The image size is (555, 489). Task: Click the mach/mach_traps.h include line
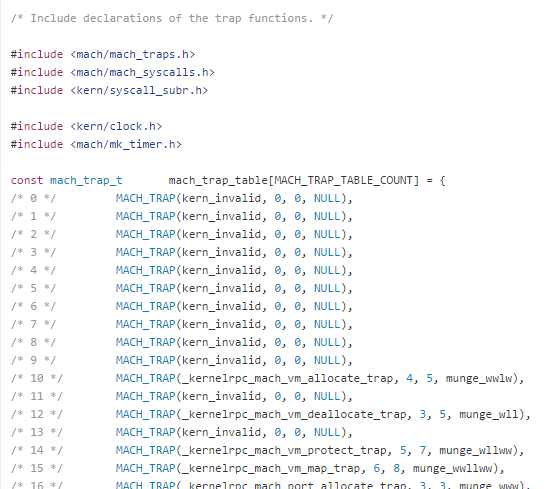[x=103, y=54]
